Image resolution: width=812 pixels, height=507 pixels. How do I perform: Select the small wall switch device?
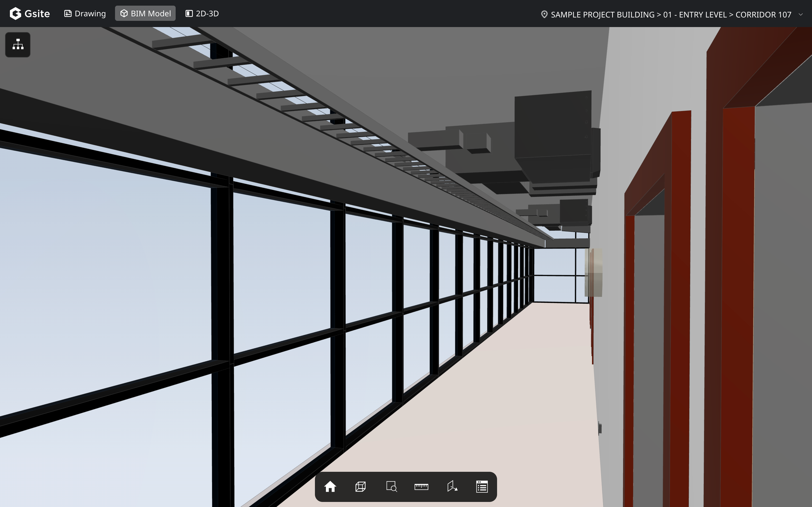600,428
